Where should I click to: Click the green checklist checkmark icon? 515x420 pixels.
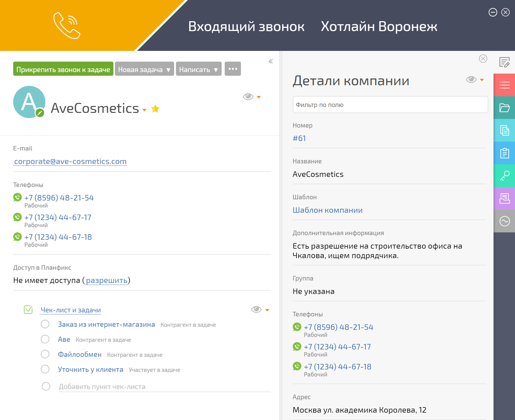[x=28, y=310]
